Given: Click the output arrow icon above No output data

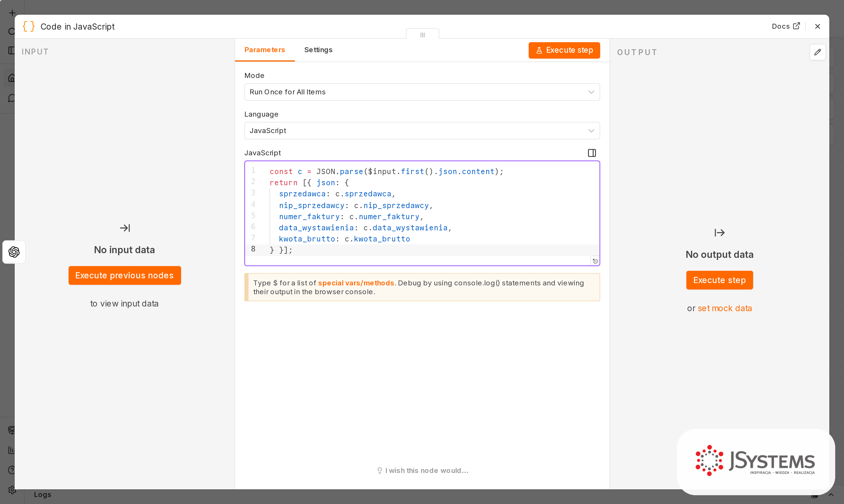Looking at the screenshot, I should 719,233.
